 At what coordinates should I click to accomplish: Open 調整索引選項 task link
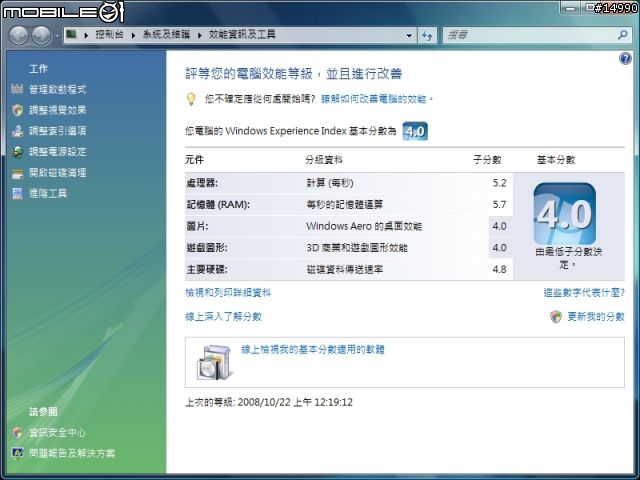58,131
